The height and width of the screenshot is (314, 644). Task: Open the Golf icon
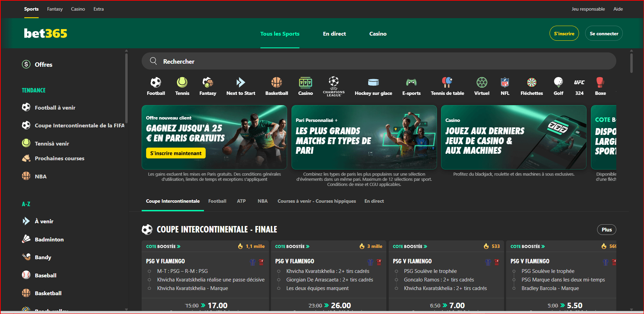click(x=558, y=83)
